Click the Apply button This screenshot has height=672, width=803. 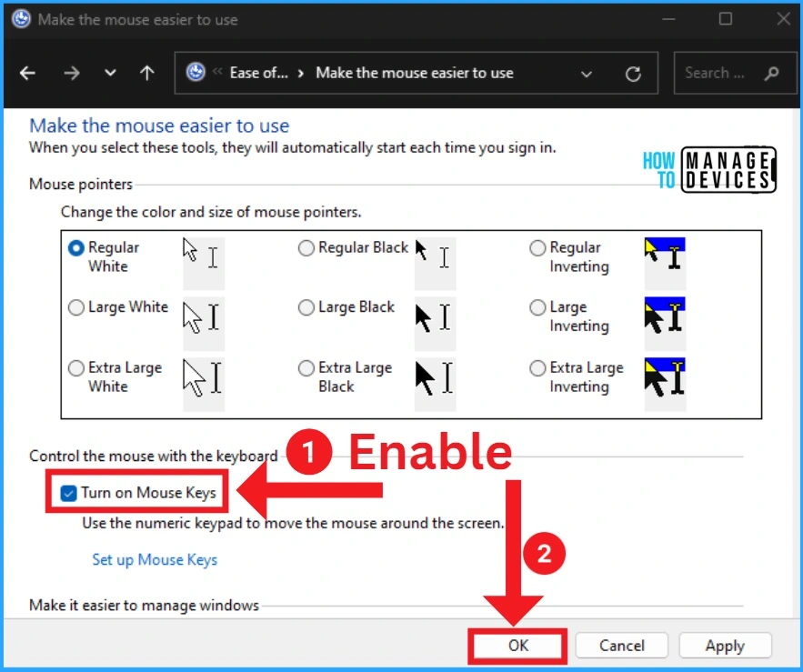[x=725, y=646]
